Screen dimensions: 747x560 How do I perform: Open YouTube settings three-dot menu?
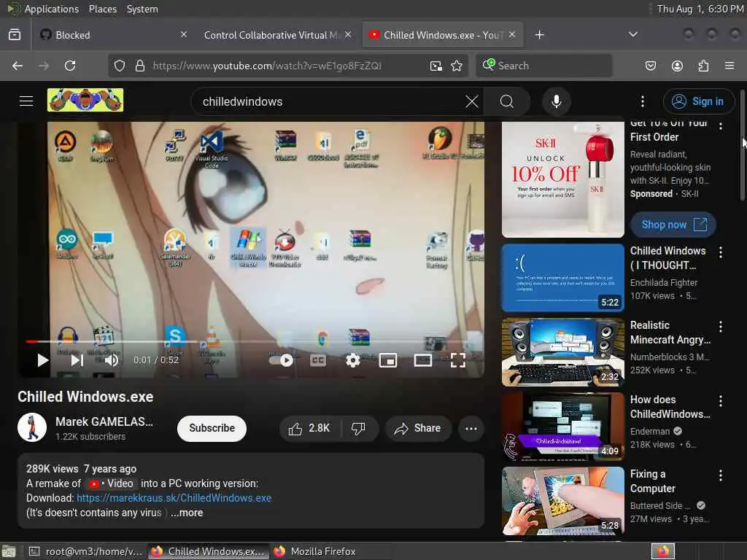click(642, 101)
